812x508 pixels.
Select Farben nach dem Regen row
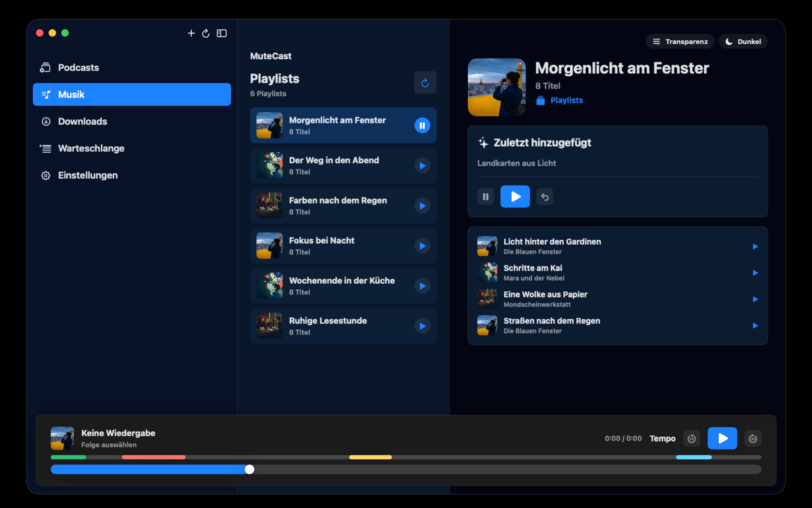tap(343, 206)
